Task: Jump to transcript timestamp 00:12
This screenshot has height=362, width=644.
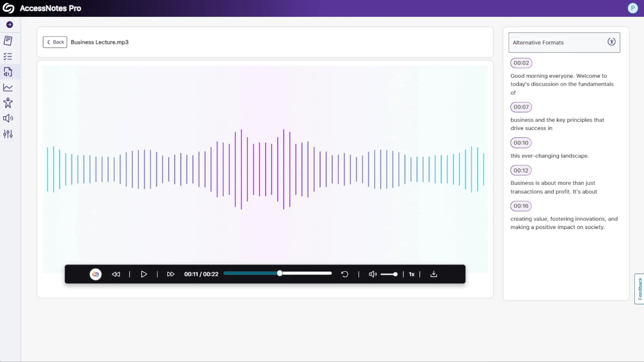Action: pyautogui.click(x=521, y=170)
